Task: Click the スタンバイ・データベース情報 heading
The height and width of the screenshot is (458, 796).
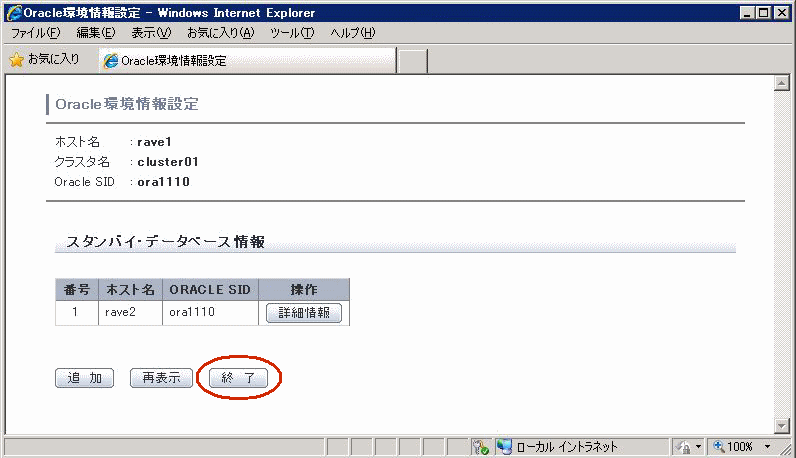Action: click(165, 242)
